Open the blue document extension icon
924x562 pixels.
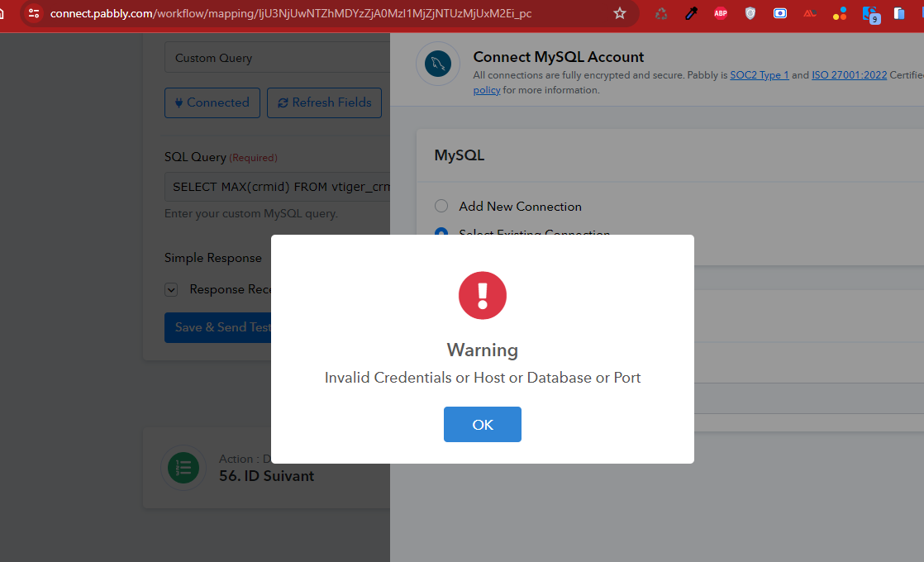pos(899,13)
